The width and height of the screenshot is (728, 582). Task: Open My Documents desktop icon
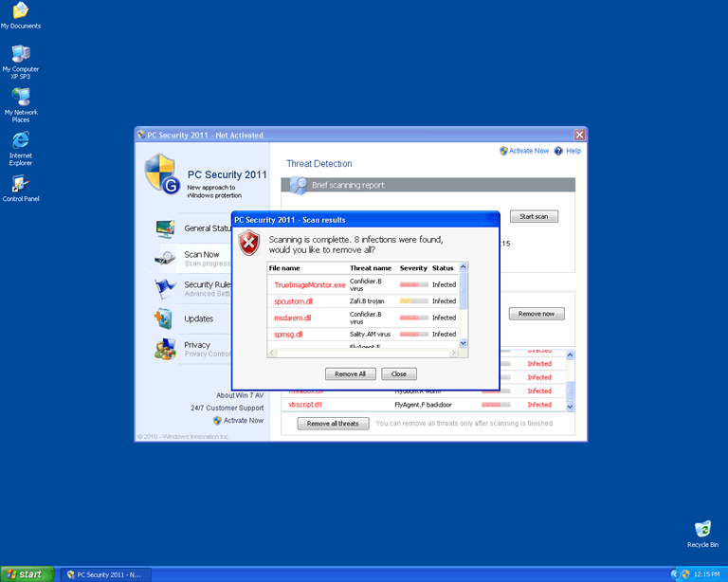pyautogui.click(x=20, y=11)
